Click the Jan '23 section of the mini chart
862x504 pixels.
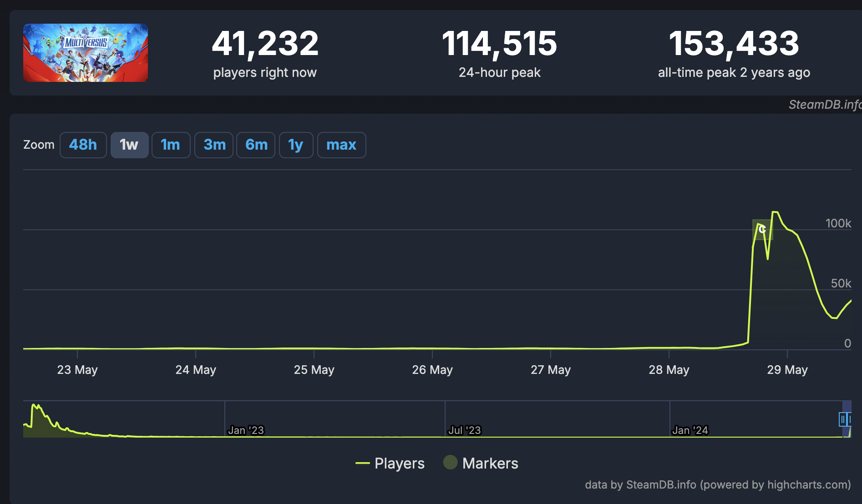click(246, 430)
